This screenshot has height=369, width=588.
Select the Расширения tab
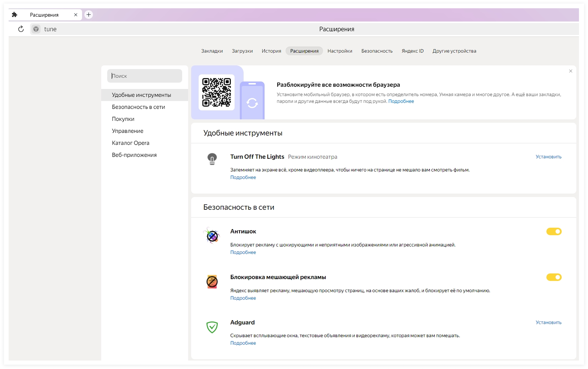(304, 51)
